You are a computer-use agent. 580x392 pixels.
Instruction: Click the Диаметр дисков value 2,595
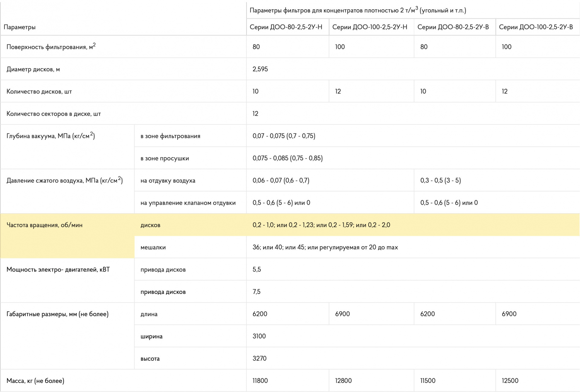pyautogui.click(x=260, y=69)
